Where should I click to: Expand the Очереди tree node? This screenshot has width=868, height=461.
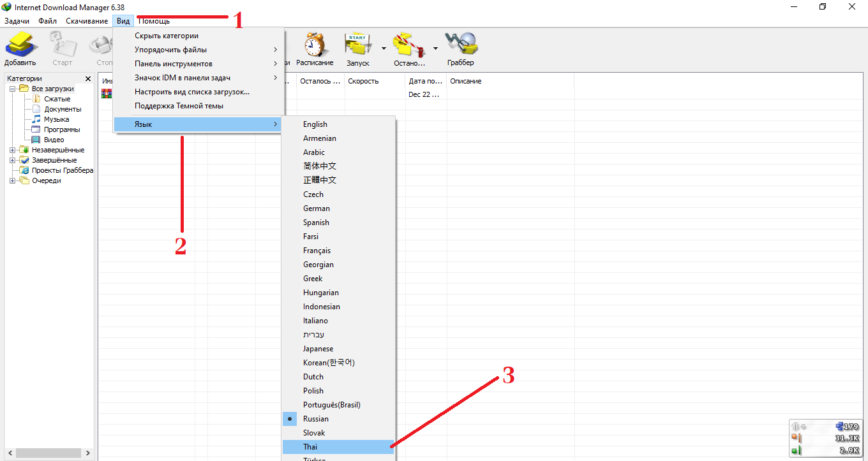13,180
